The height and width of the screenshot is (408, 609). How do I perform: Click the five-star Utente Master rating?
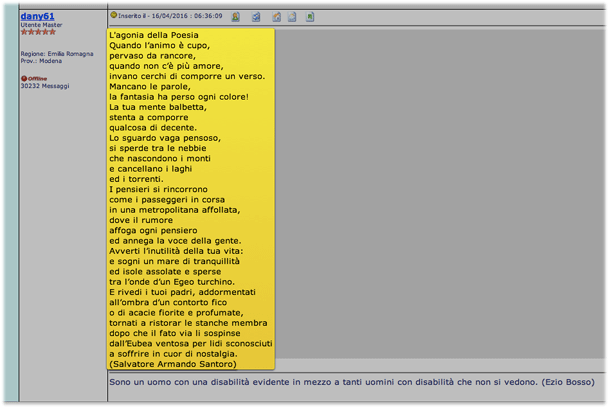pyautogui.click(x=38, y=32)
